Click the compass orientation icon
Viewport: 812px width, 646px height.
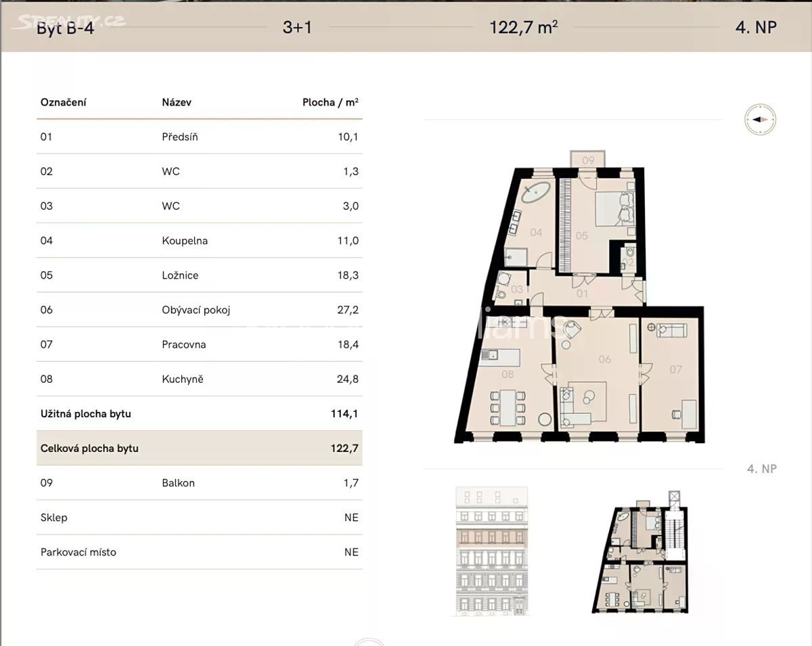tap(760, 120)
